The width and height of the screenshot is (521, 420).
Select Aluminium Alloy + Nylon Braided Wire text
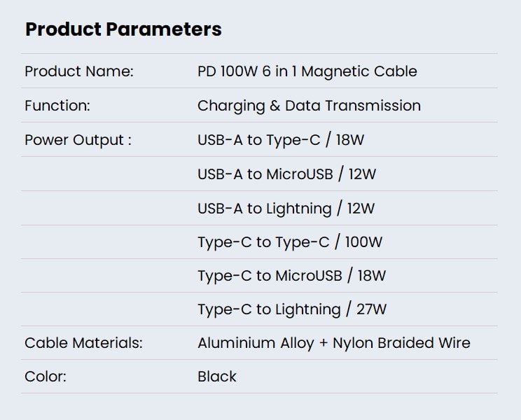pos(334,343)
